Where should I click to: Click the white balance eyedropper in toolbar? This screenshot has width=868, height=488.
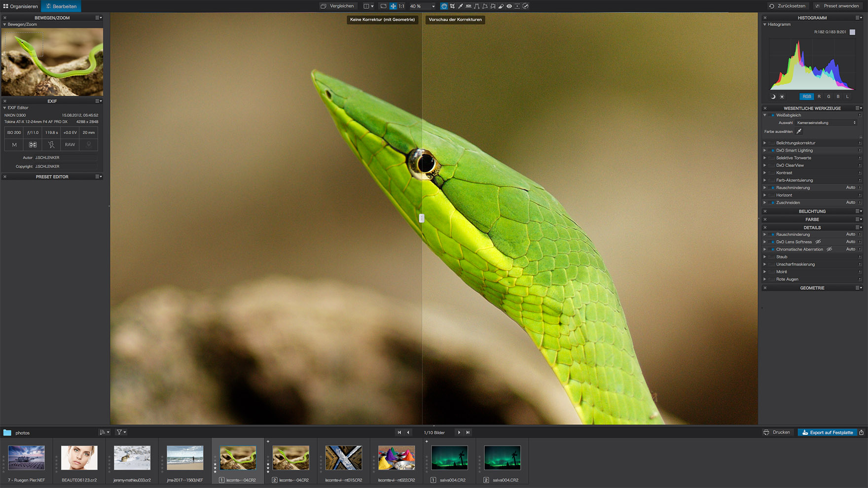[461, 6]
